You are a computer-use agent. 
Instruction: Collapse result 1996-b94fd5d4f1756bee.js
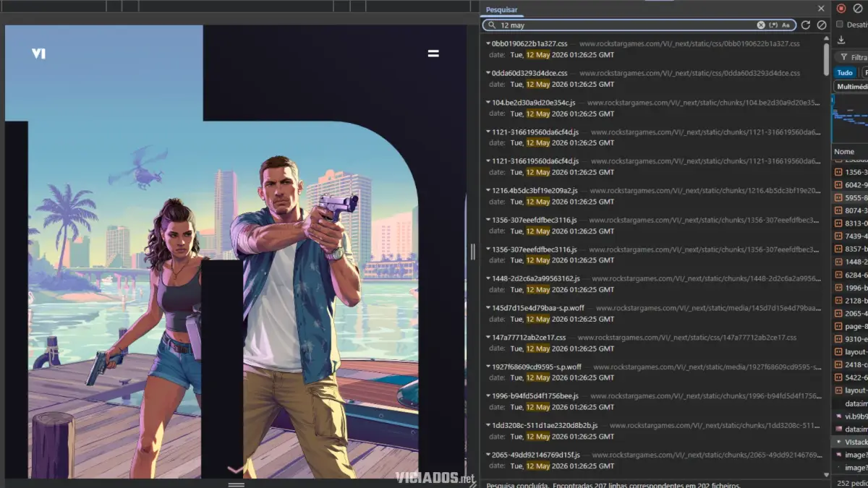488,396
